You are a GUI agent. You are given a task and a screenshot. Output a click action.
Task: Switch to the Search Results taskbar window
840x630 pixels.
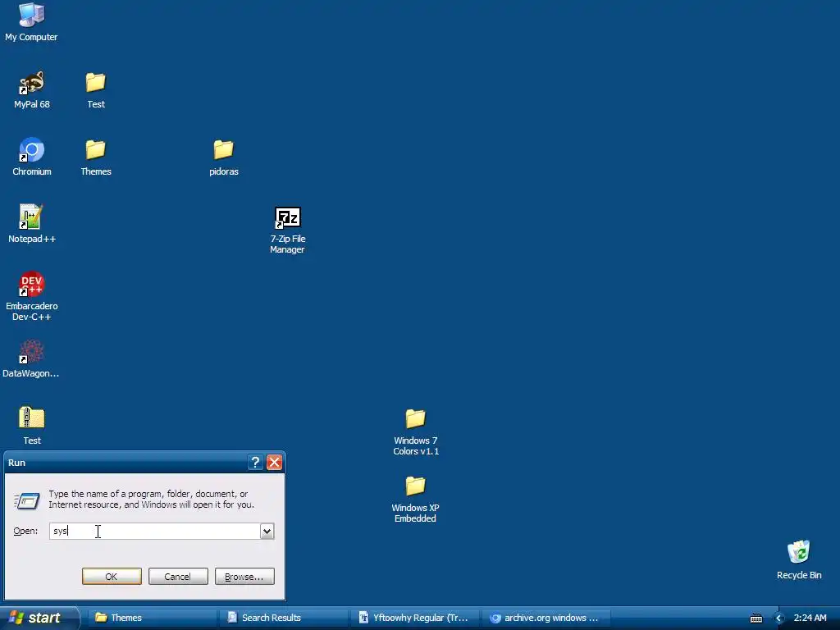283,618
